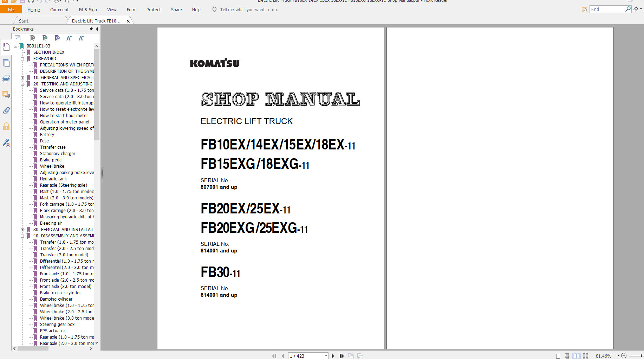
Task: Click into the Find search field
Action: (607, 9)
